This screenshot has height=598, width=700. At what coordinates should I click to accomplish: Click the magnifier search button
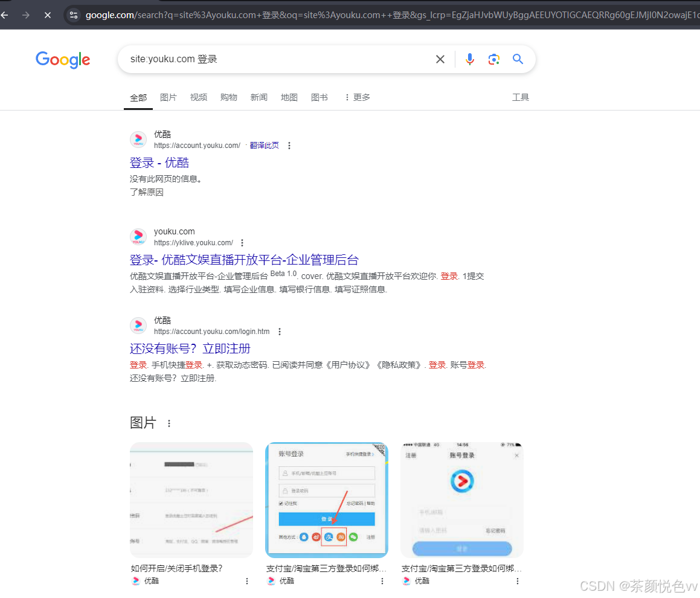pos(518,59)
